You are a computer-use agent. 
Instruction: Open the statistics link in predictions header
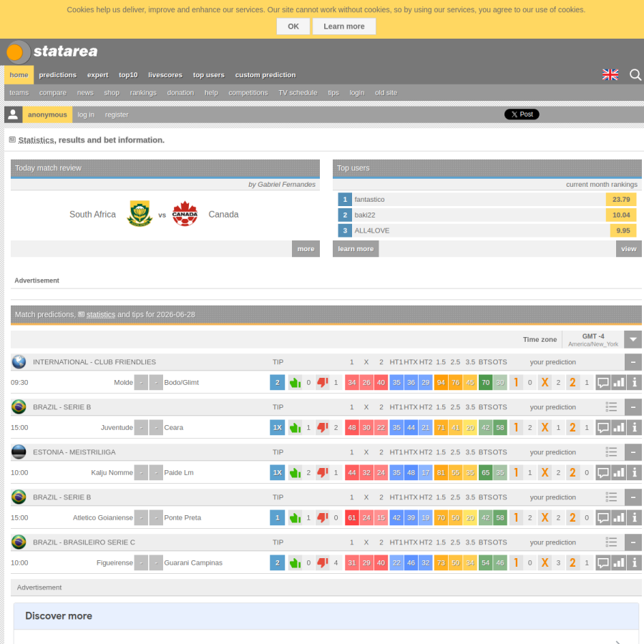(x=101, y=315)
